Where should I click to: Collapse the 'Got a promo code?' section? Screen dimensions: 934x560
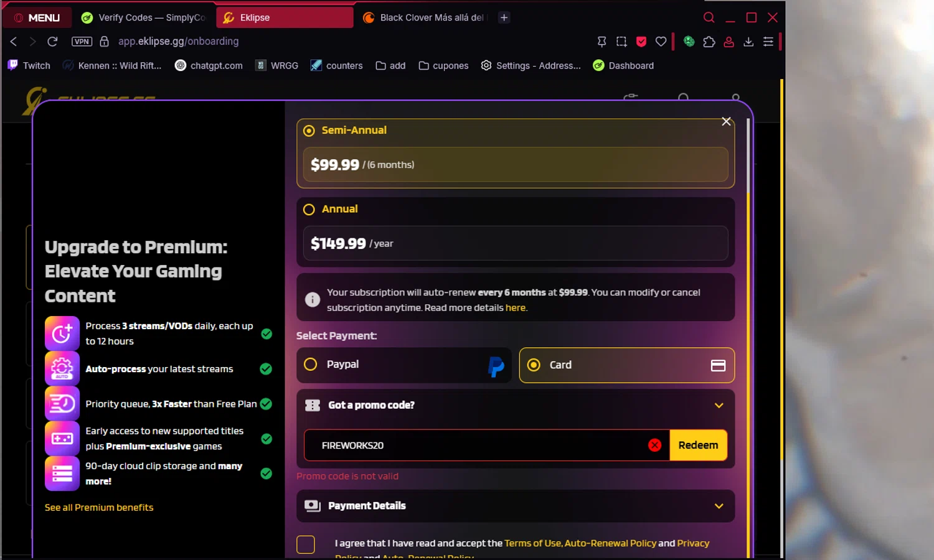tap(719, 406)
